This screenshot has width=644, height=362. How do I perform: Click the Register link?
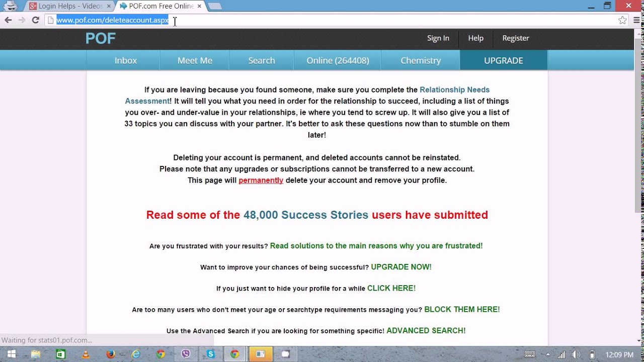pos(516,38)
